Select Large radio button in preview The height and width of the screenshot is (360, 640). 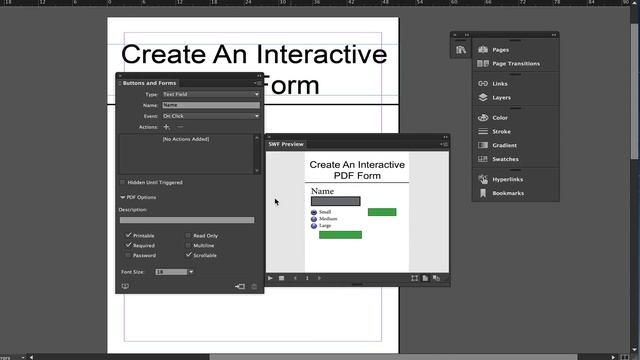click(314, 226)
